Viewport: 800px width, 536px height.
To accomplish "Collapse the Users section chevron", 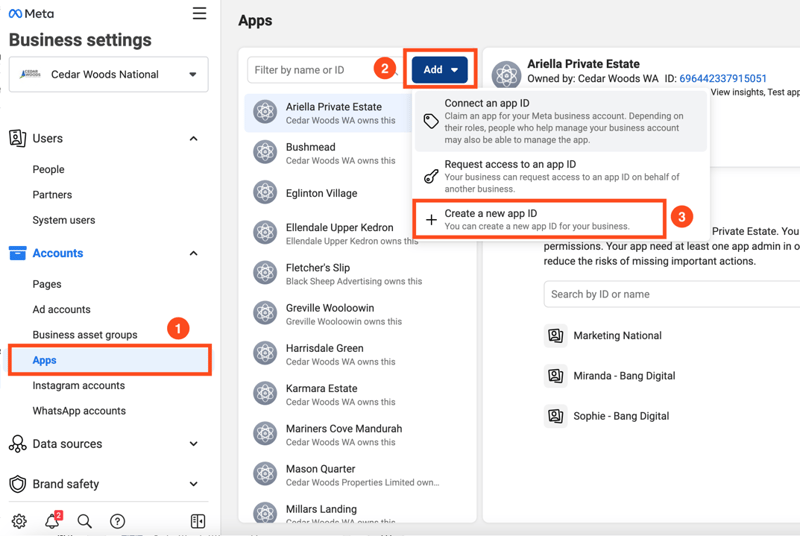I will click(193, 139).
